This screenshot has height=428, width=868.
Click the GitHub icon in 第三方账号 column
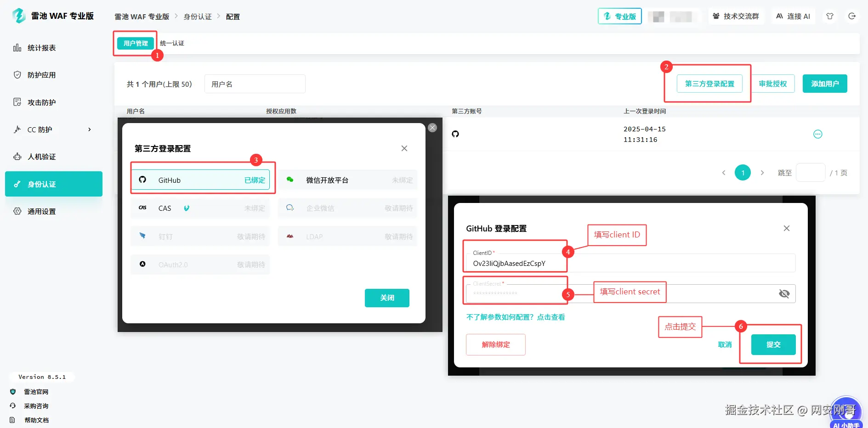[455, 134]
